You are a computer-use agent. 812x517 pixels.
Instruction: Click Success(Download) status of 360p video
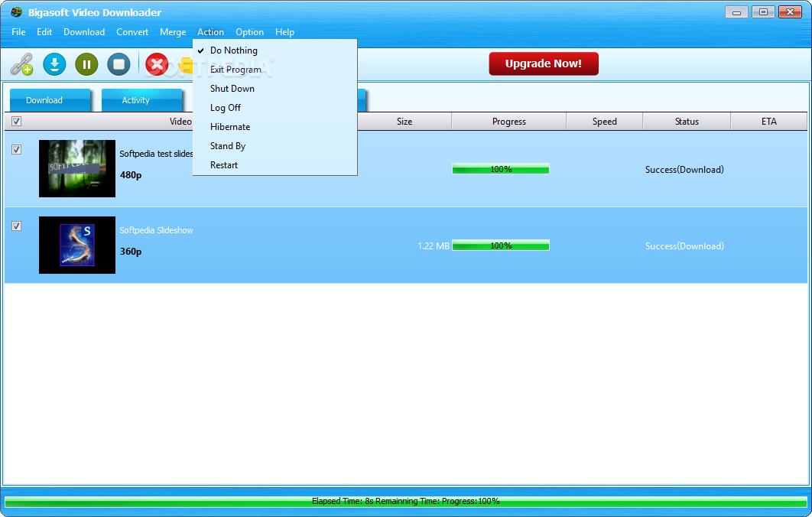pos(684,246)
